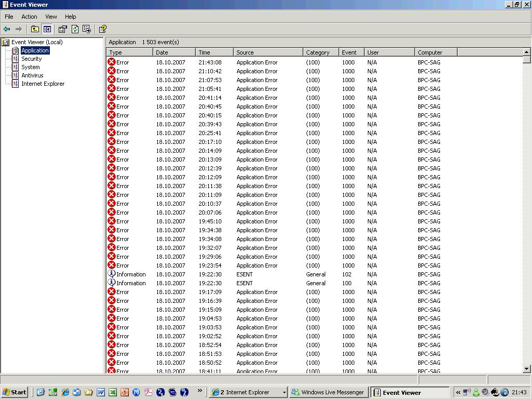Toggle the Show/Hide Console Tree button

click(47, 29)
